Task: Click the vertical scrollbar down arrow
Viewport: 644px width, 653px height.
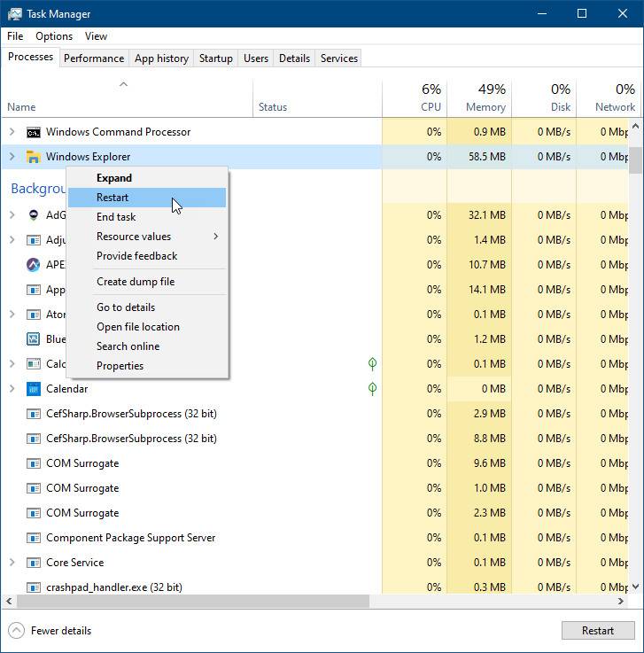Action: click(x=635, y=587)
